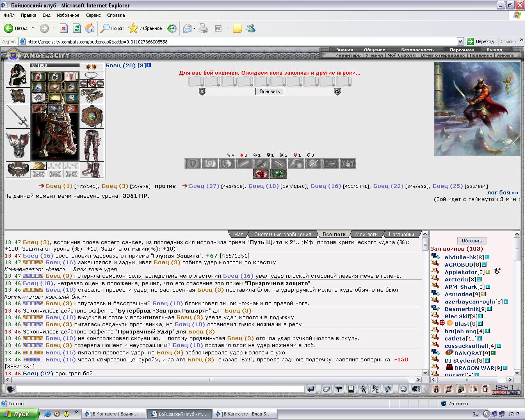Open the Избранное menu
Image resolution: width=525 pixels, height=420 pixels.
[68, 15]
